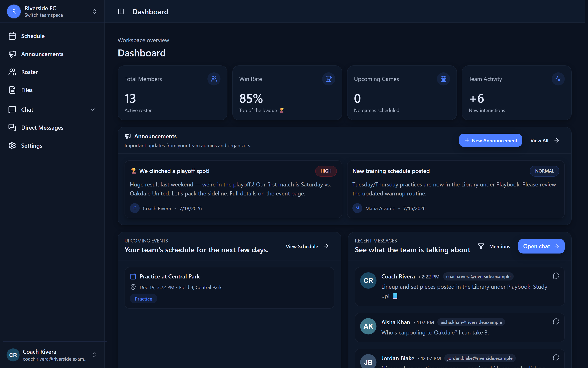The height and width of the screenshot is (368, 588).
Task: Create a New Announcement
Action: click(490, 140)
